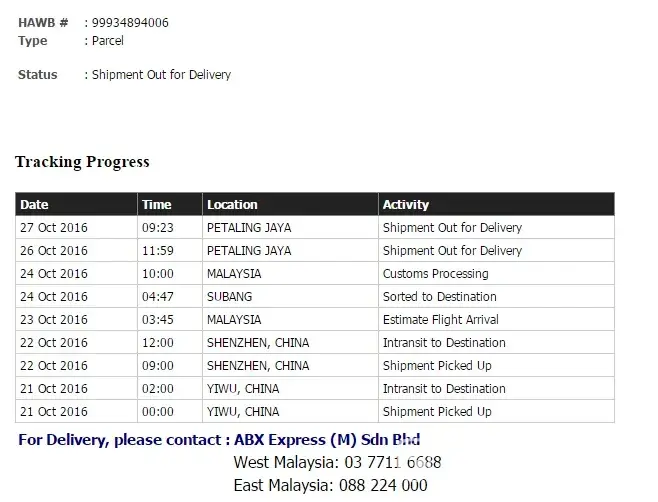Click the 23 Oct 2016 date cell
The width and height of the screenshot is (658, 502).
pos(54,320)
